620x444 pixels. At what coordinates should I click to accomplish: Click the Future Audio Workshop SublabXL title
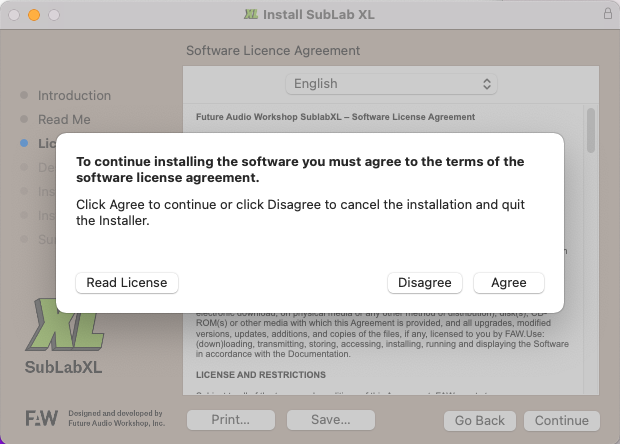coord(335,117)
